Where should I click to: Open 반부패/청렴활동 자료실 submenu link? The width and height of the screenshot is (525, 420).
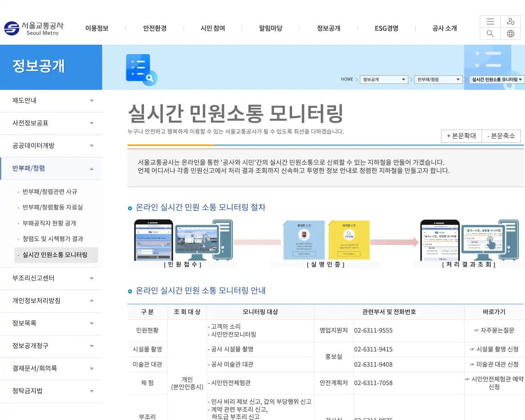tap(52, 207)
